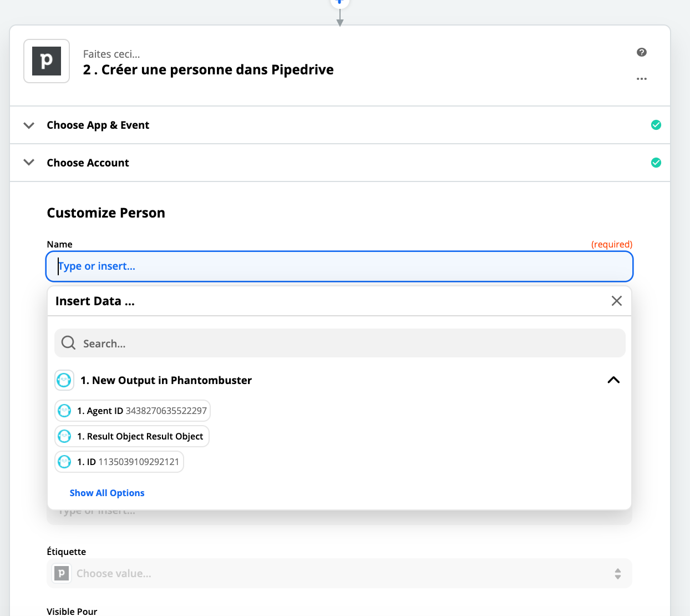Click the magnifier icon in the search box
The image size is (690, 616).
[x=68, y=343]
